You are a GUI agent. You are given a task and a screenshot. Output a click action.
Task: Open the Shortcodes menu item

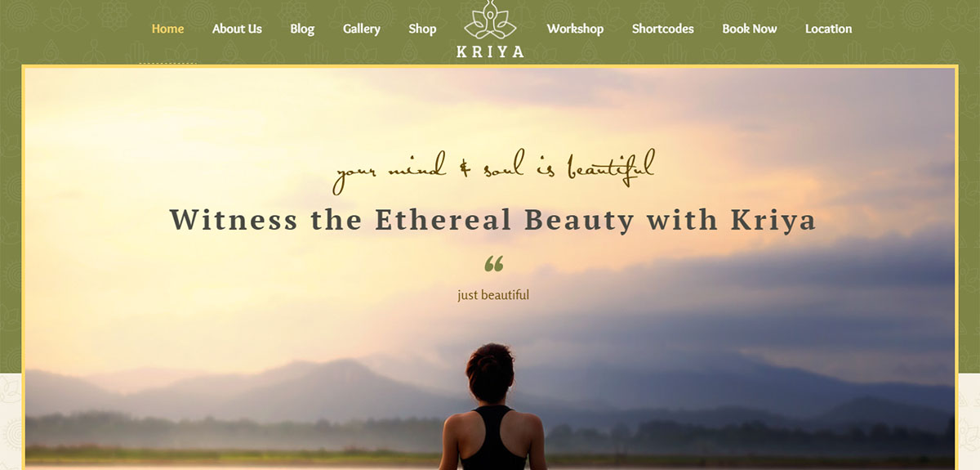point(662,29)
